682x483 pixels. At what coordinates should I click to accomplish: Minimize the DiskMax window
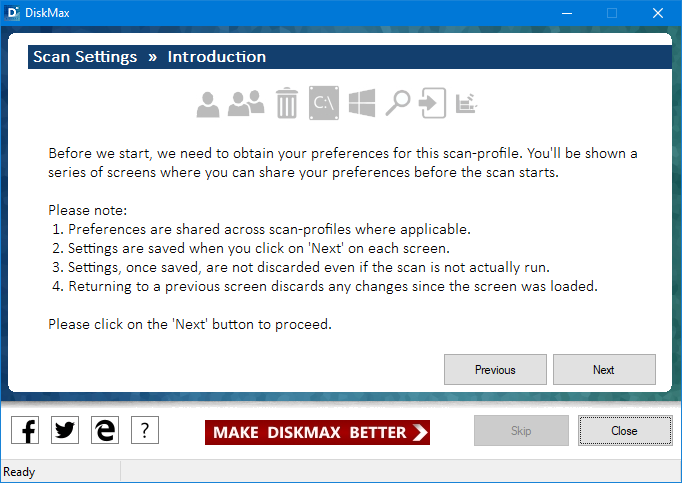click(x=567, y=13)
